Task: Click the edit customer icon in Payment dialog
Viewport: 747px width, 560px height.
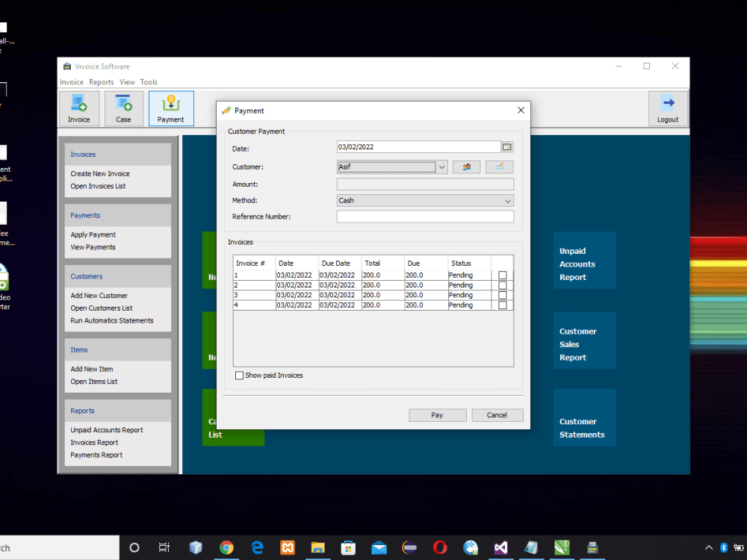Action: [499, 167]
